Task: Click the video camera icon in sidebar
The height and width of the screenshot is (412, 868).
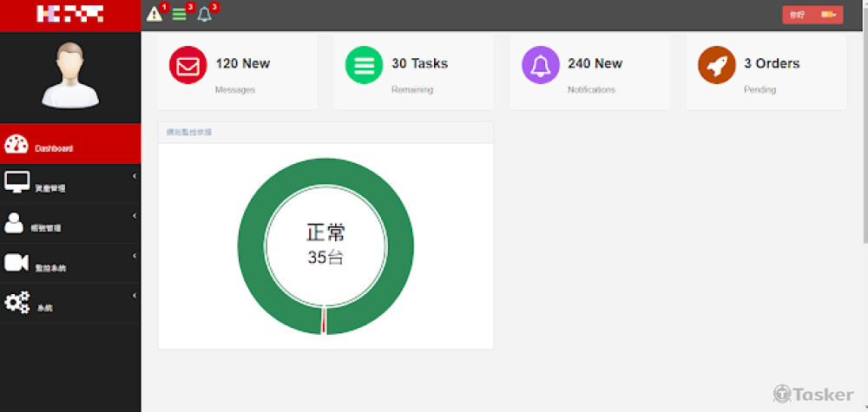Action: [x=16, y=262]
